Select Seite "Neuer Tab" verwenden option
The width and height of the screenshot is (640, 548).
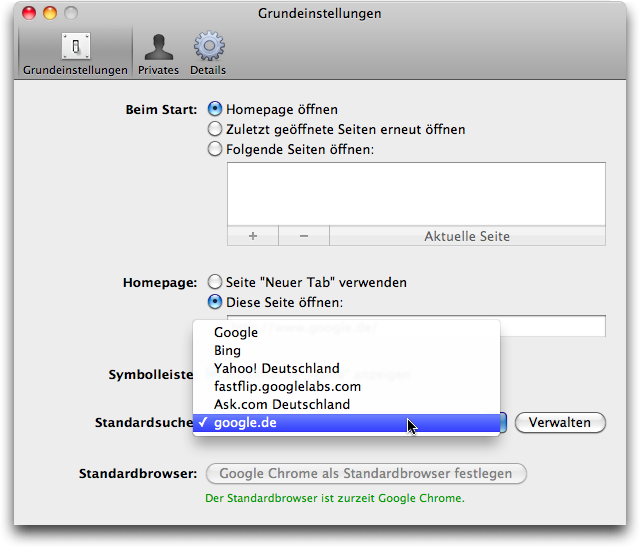[x=215, y=282]
